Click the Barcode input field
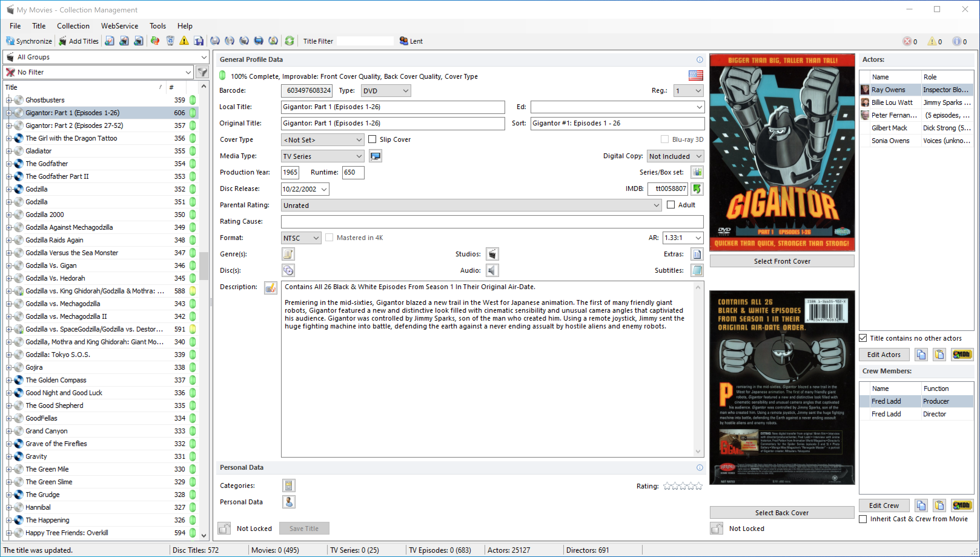This screenshot has height=557, width=980. point(306,91)
